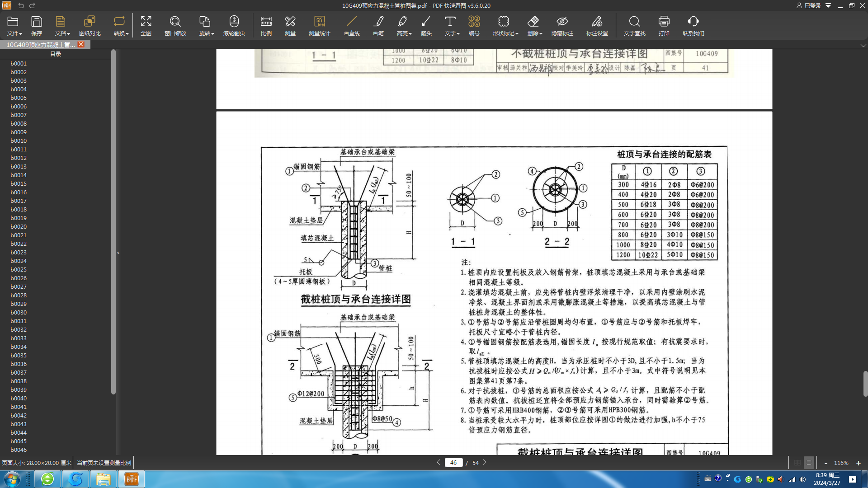
Task: Go to previous page arrow
Action: (439, 463)
